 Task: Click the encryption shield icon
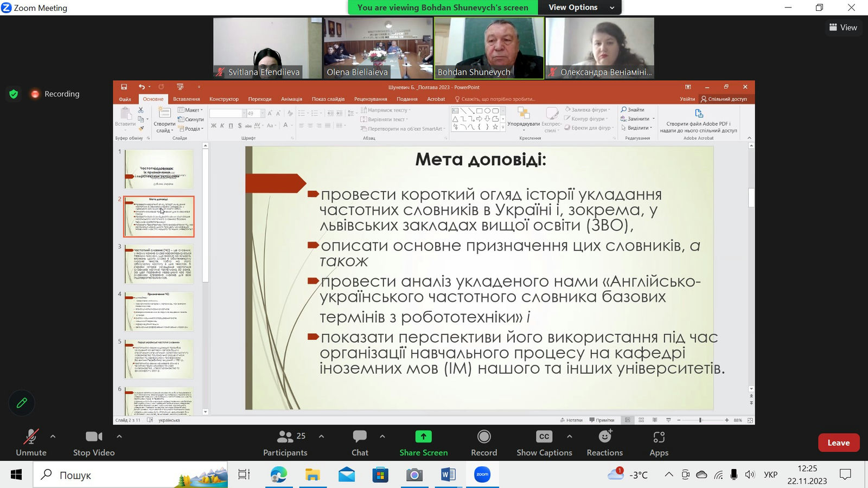point(14,94)
